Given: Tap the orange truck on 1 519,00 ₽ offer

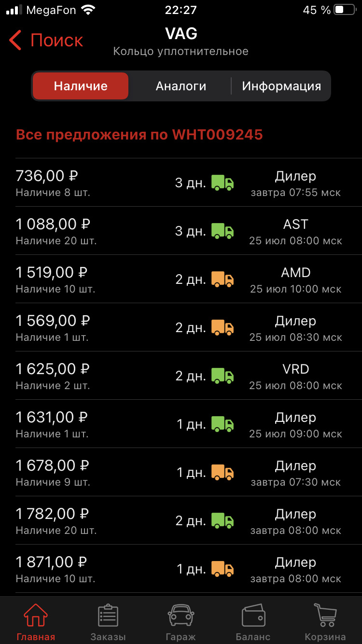Looking at the screenshot, I should [223, 280].
